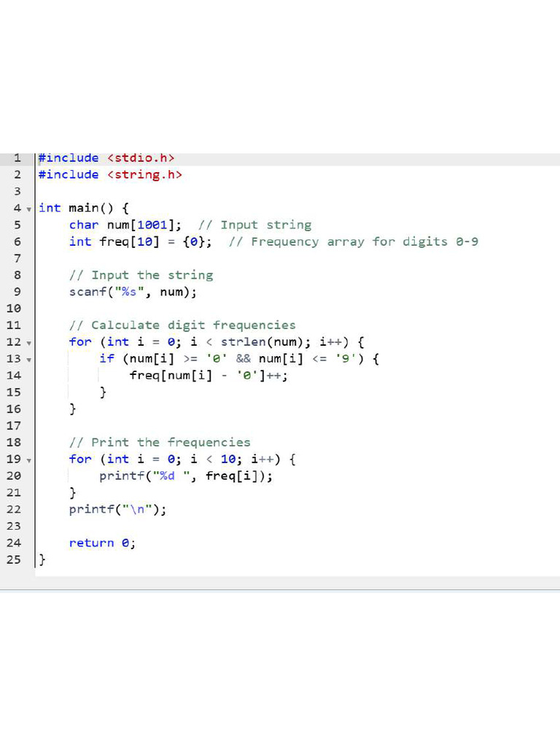Click on printf("\n"); statement
The height and width of the screenshot is (747, 560).
[x=117, y=509]
